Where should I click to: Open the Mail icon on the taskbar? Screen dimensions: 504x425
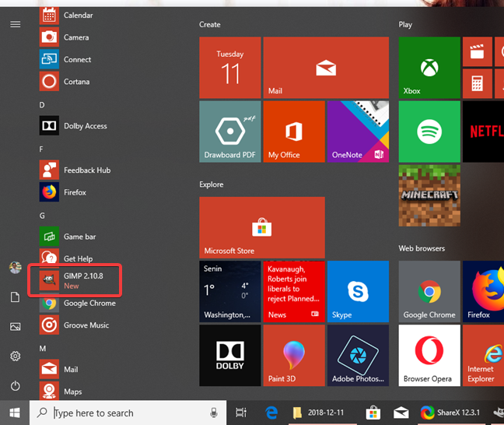pos(401,413)
